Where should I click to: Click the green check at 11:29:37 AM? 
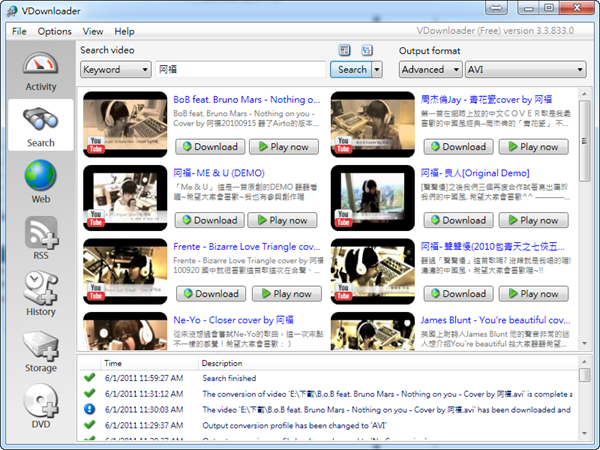pos(90,425)
